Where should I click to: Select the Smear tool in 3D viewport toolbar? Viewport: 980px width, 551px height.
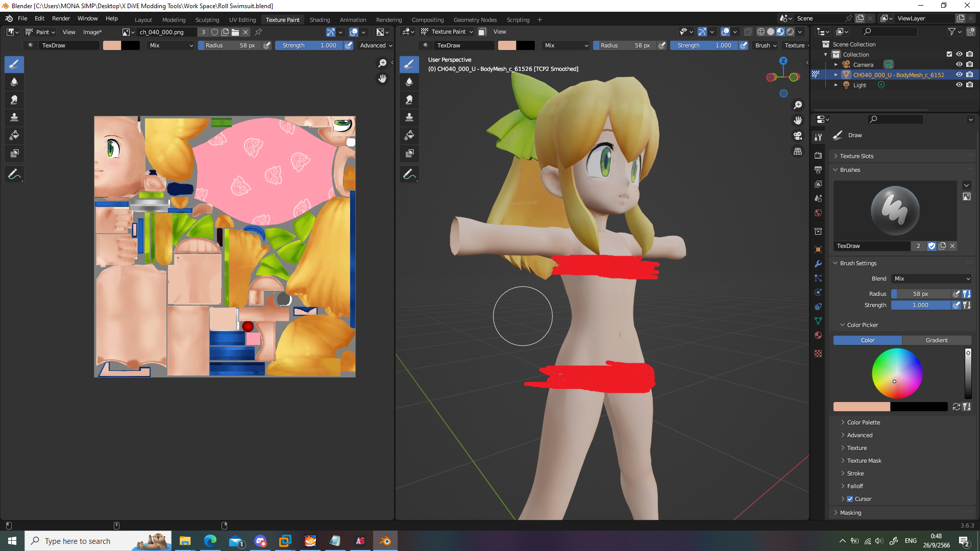[409, 100]
